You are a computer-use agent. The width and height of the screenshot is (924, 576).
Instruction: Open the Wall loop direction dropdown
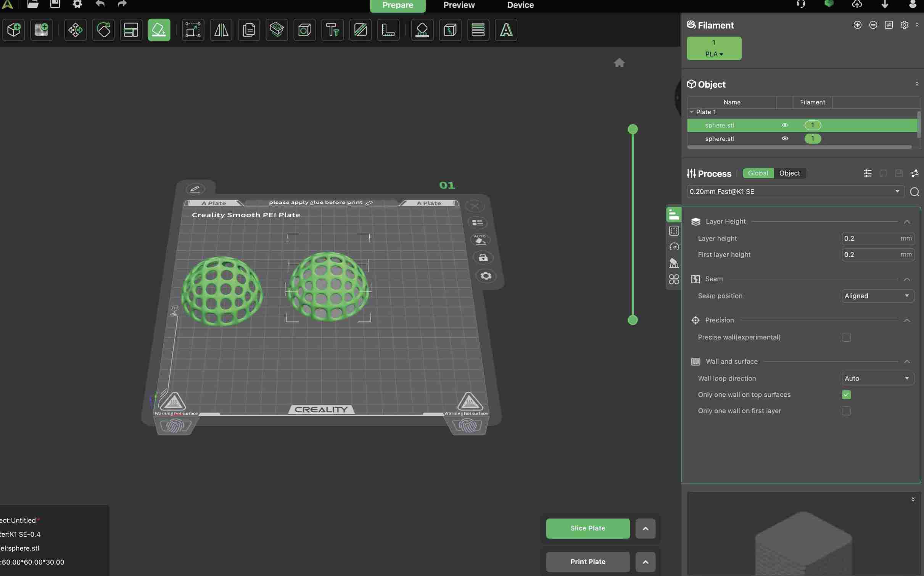tap(877, 378)
